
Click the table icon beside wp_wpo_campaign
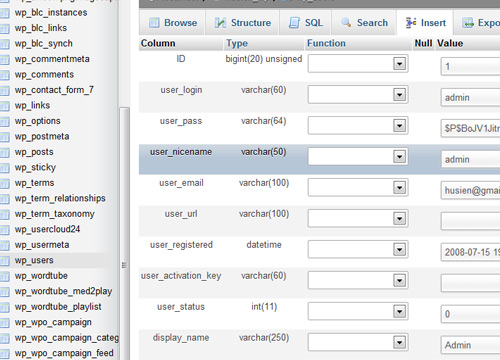click(x=4, y=323)
